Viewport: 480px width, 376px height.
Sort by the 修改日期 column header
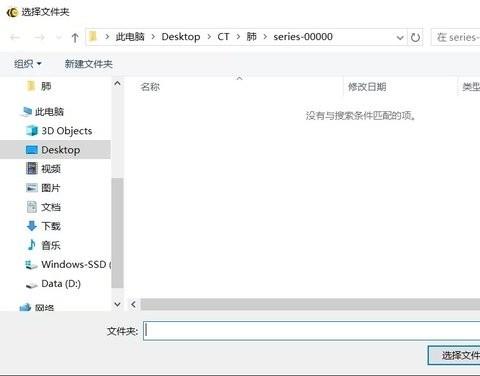pos(367,87)
